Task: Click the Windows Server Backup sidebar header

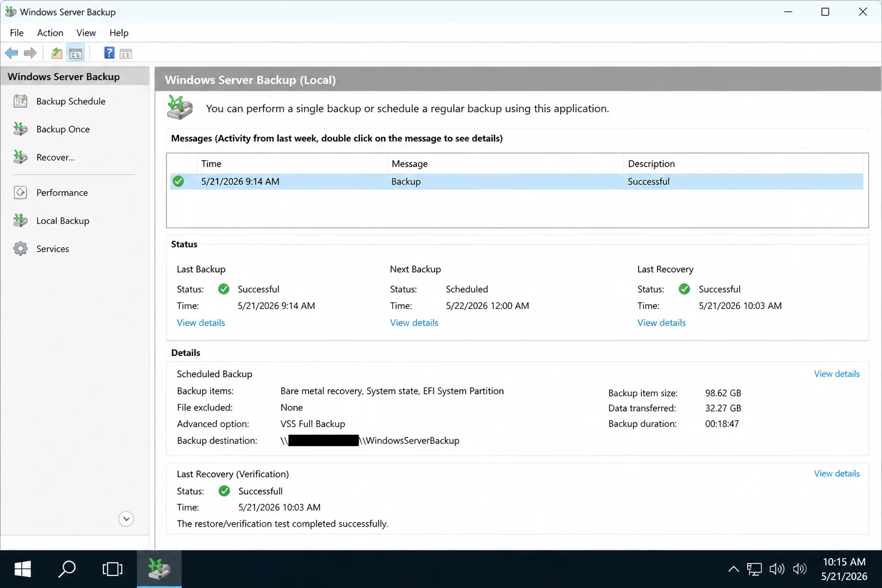Action: tap(75, 76)
